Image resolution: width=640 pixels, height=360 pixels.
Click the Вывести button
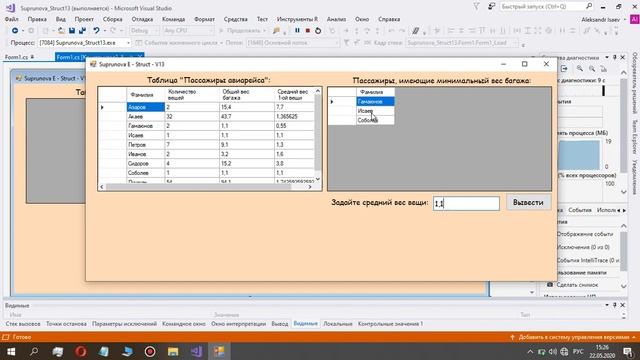coord(528,202)
